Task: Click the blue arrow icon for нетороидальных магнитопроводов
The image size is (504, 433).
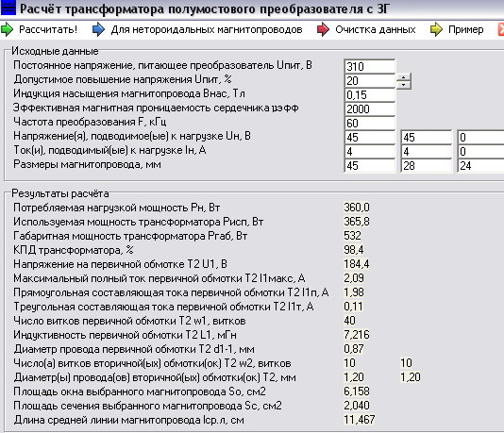Action: click(x=99, y=29)
